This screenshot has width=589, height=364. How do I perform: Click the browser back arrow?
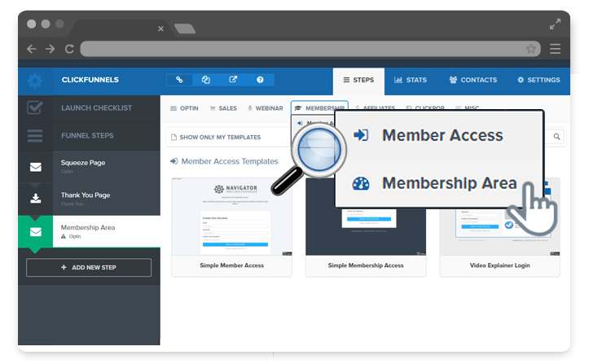coord(32,49)
